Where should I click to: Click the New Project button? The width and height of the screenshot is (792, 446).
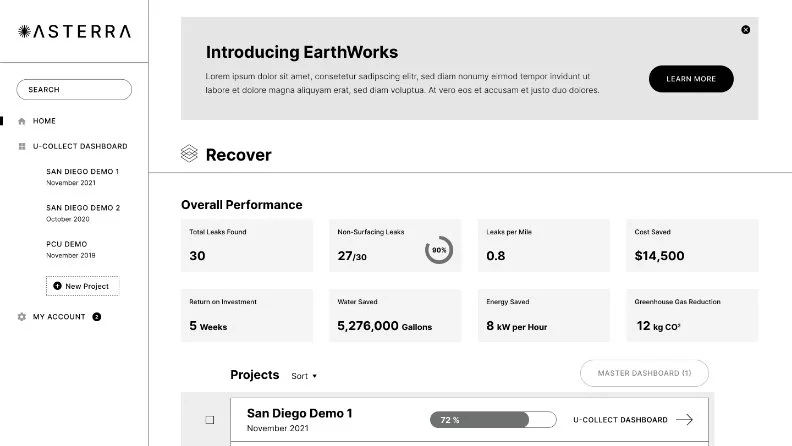coord(83,286)
